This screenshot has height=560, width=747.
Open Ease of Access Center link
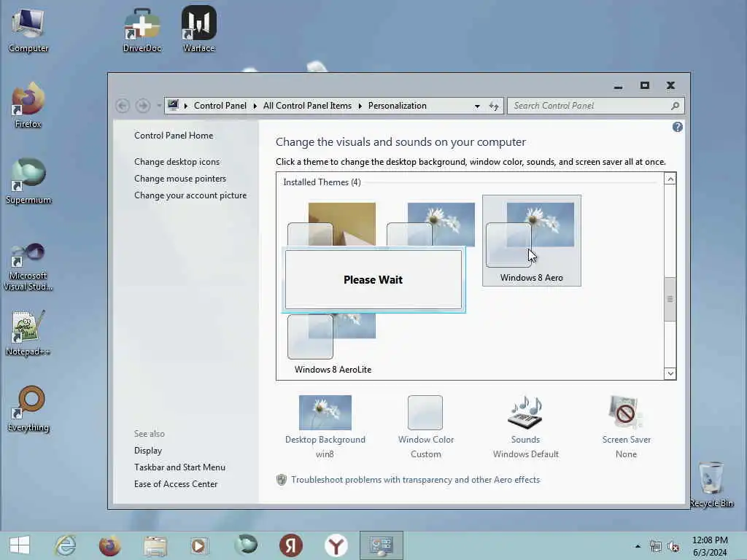click(x=176, y=484)
